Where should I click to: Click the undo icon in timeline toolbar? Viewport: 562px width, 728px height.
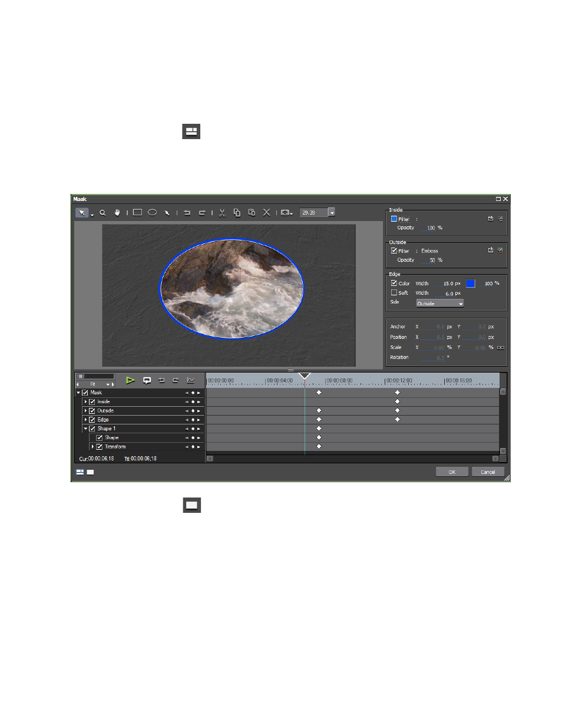(161, 380)
